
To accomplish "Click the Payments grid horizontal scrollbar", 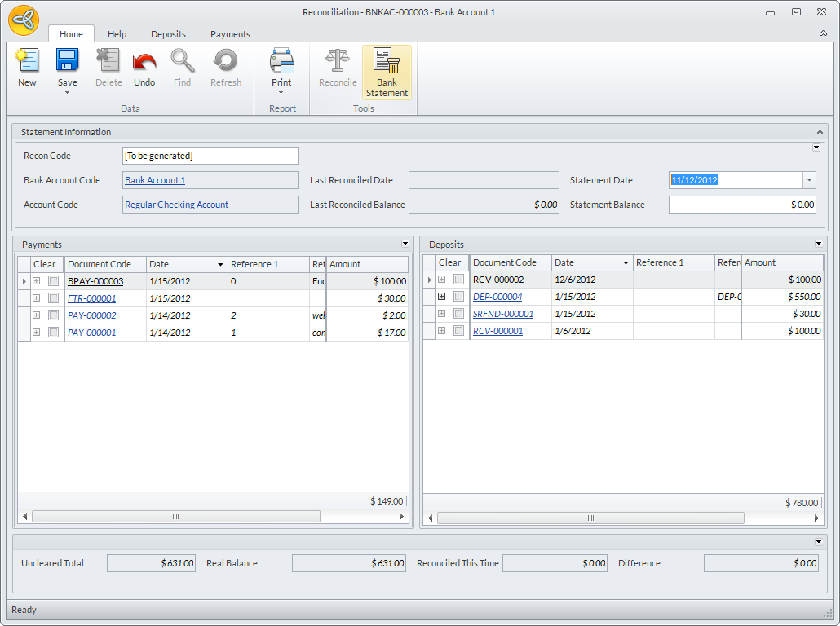I will (175, 517).
